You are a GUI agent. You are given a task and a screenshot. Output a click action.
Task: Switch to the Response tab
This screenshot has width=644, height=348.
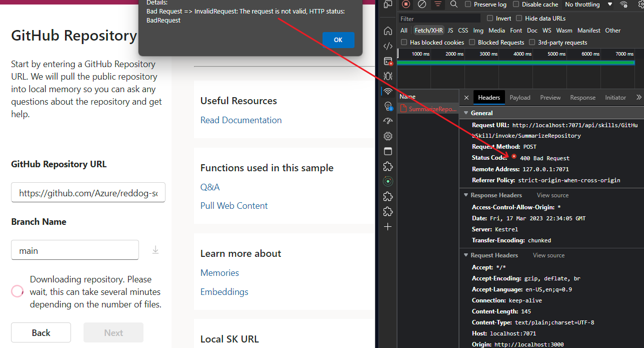coord(583,98)
